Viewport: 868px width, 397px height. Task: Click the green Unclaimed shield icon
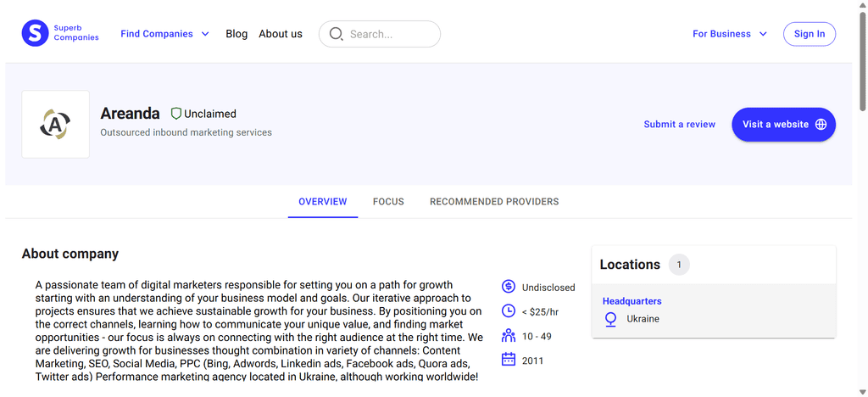pos(176,114)
